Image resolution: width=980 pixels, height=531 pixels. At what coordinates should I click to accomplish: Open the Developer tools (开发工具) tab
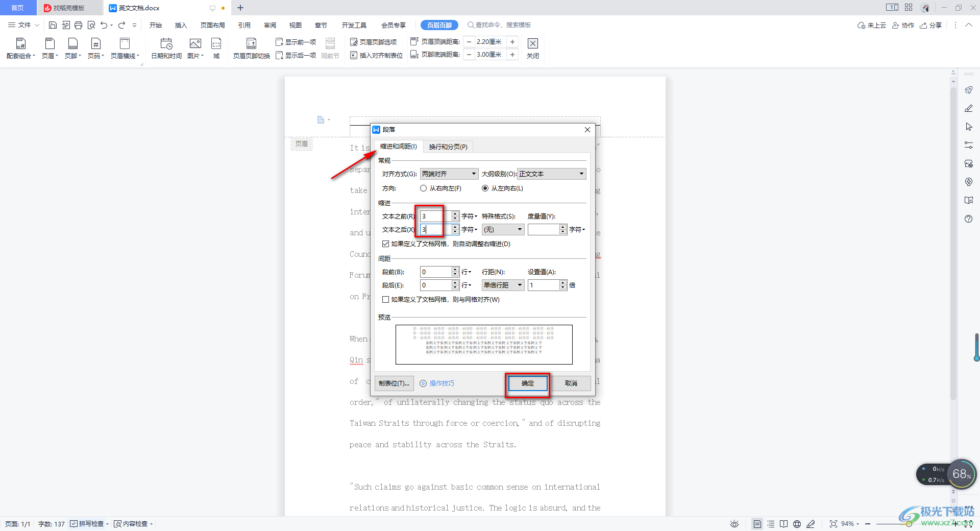pyautogui.click(x=354, y=25)
